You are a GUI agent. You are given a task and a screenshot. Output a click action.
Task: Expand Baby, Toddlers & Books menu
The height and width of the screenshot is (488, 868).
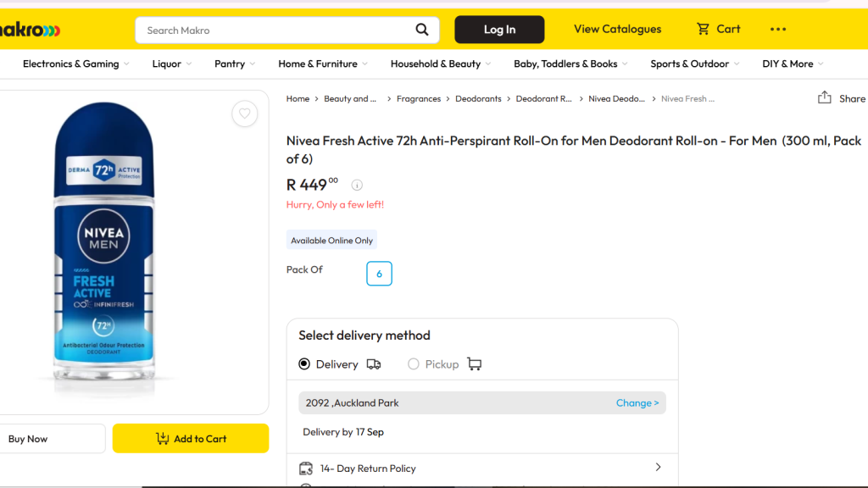(570, 64)
